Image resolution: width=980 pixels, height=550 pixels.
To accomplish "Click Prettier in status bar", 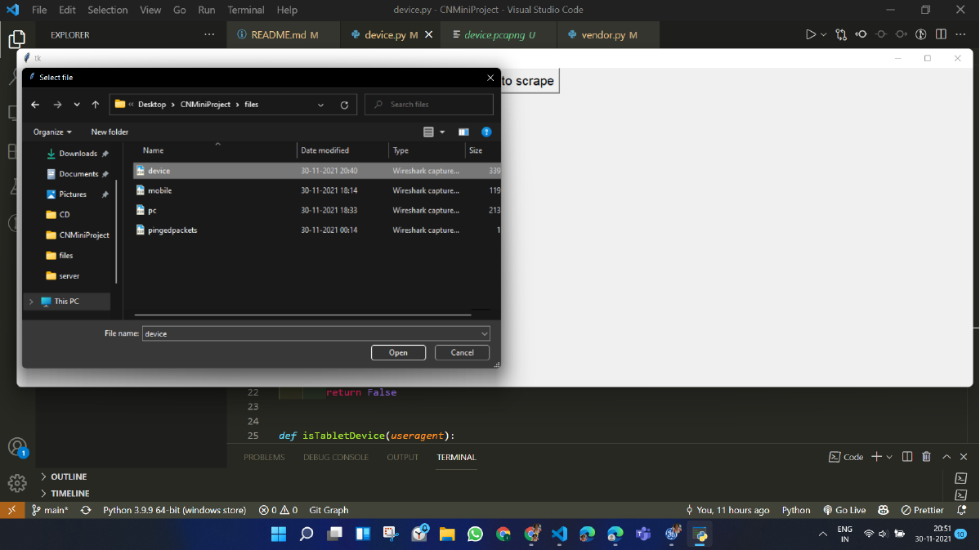I will point(923,510).
